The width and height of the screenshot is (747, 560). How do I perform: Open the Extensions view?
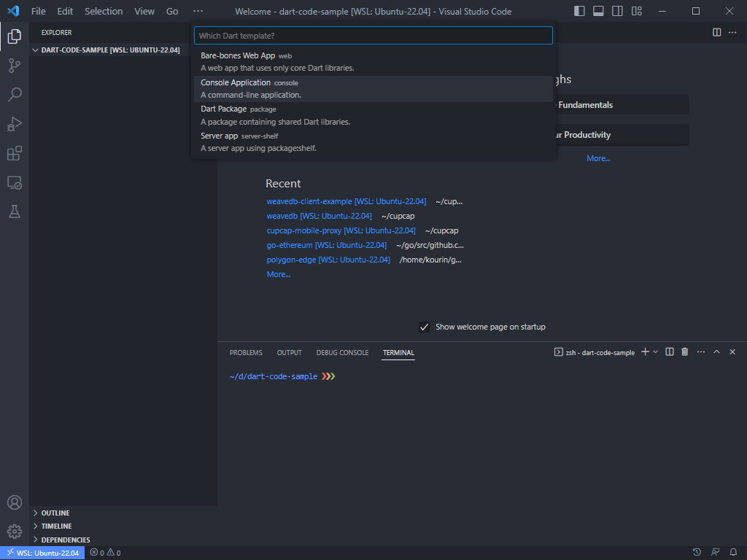click(15, 153)
